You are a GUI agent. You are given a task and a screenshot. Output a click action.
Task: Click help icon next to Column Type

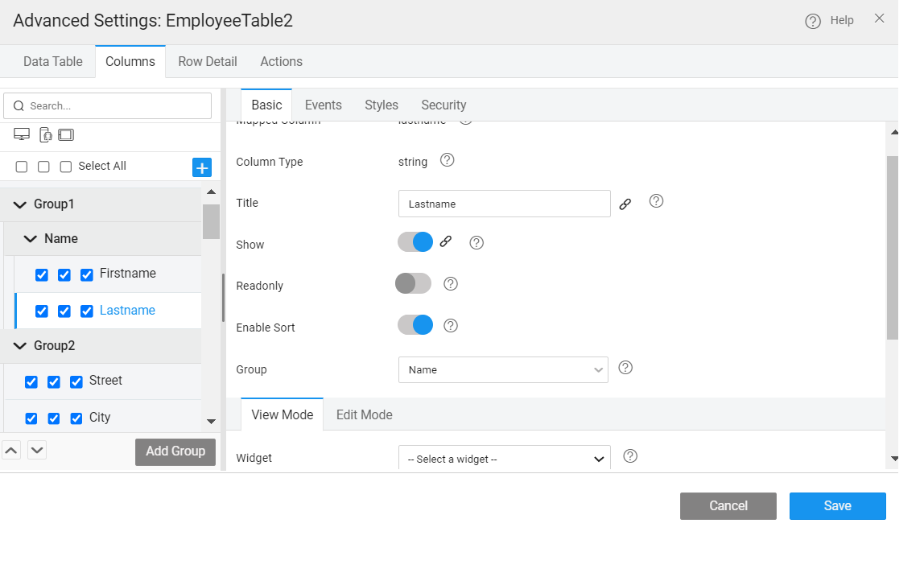pyautogui.click(x=448, y=160)
